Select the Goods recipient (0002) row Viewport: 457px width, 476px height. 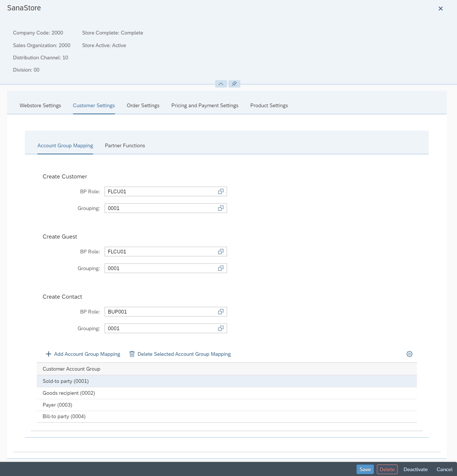click(227, 393)
